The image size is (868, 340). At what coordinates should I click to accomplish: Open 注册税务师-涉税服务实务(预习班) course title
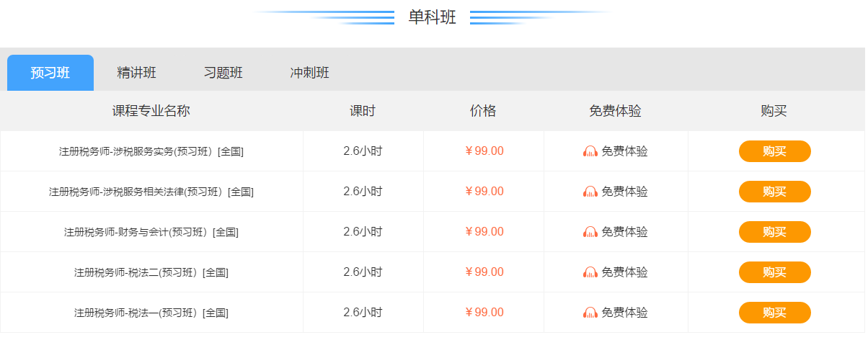pos(151,152)
